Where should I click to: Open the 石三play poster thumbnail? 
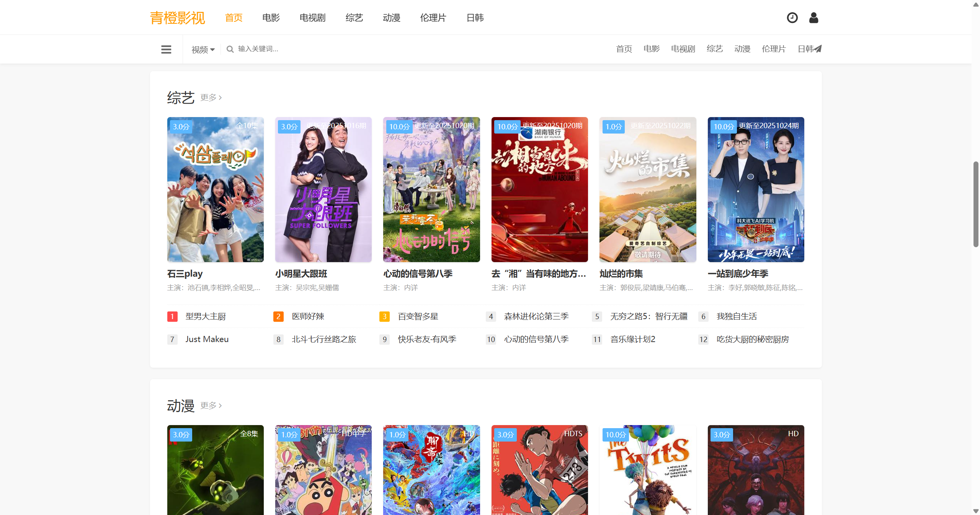click(x=215, y=189)
